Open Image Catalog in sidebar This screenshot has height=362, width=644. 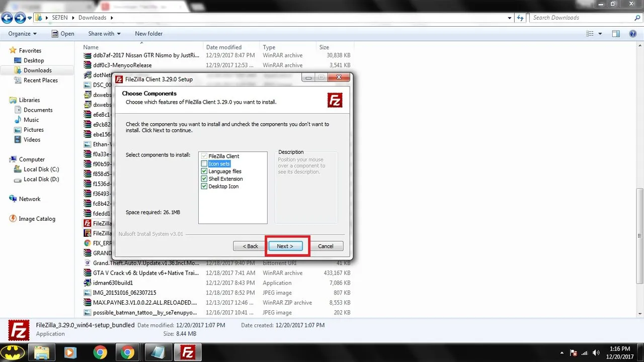pyautogui.click(x=37, y=219)
